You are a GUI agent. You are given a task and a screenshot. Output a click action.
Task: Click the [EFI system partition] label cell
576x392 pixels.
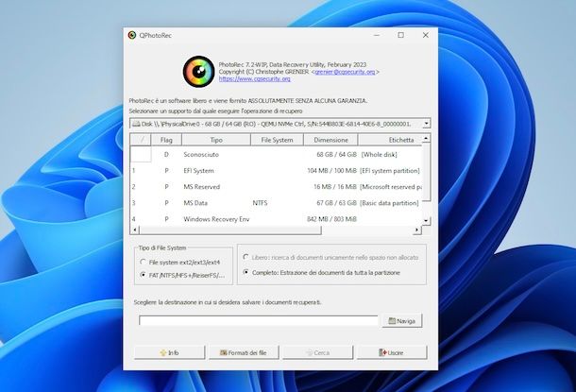coord(390,171)
